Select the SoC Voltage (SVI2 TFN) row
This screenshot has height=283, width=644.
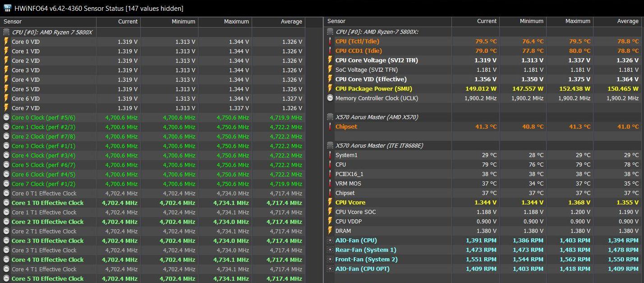[483, 70]
